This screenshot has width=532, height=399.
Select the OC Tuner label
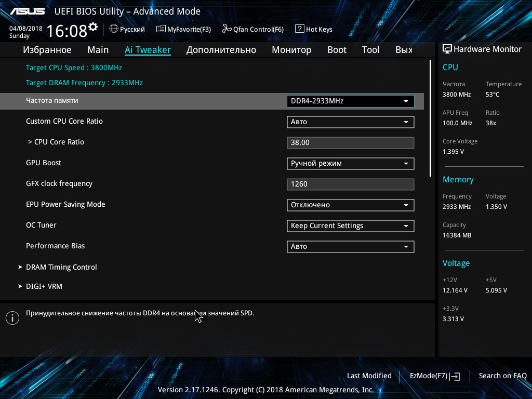coord(41,225)
